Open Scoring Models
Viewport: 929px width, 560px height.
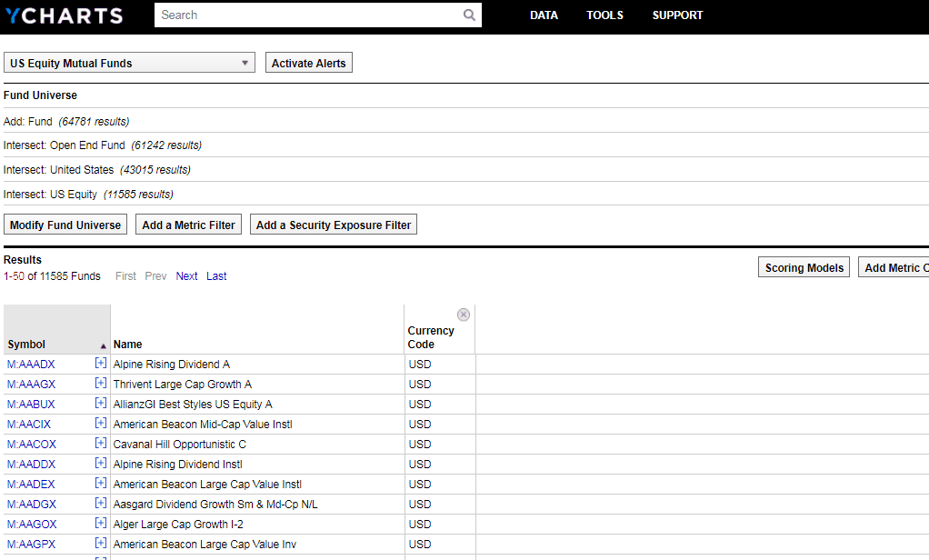[x=804, y=267]
